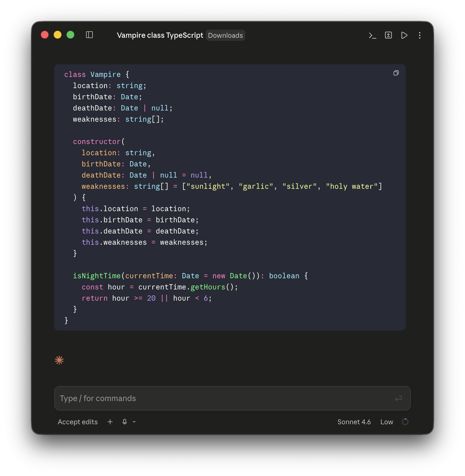Toggle the sidebar panel icon
This screenshot has width=465, height=476.
[89, 35]
